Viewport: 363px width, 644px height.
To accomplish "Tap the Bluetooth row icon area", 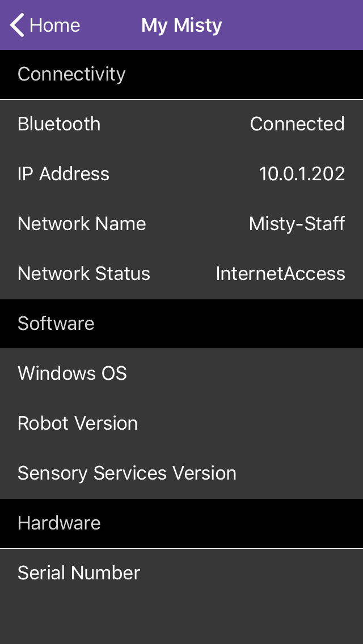I will coord(59,124).
